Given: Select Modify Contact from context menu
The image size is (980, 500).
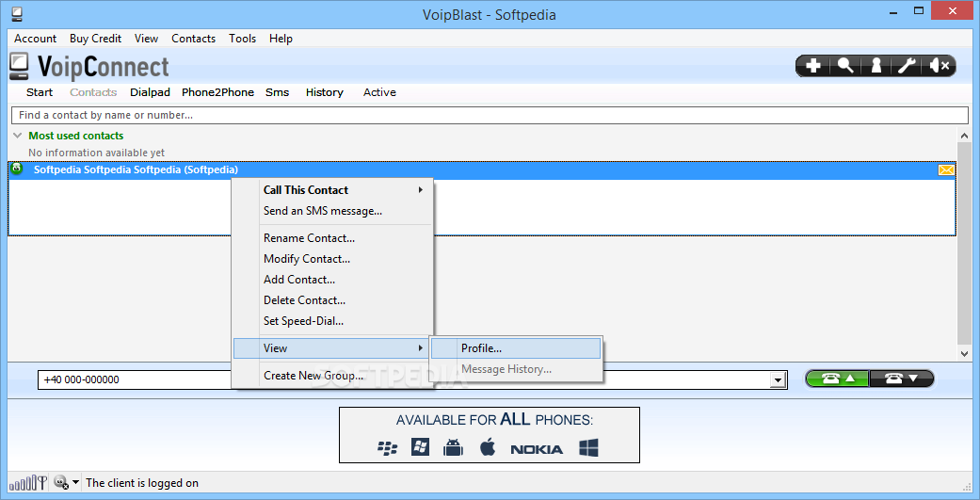Looking at the screenshot, I should tap(332, 259).
